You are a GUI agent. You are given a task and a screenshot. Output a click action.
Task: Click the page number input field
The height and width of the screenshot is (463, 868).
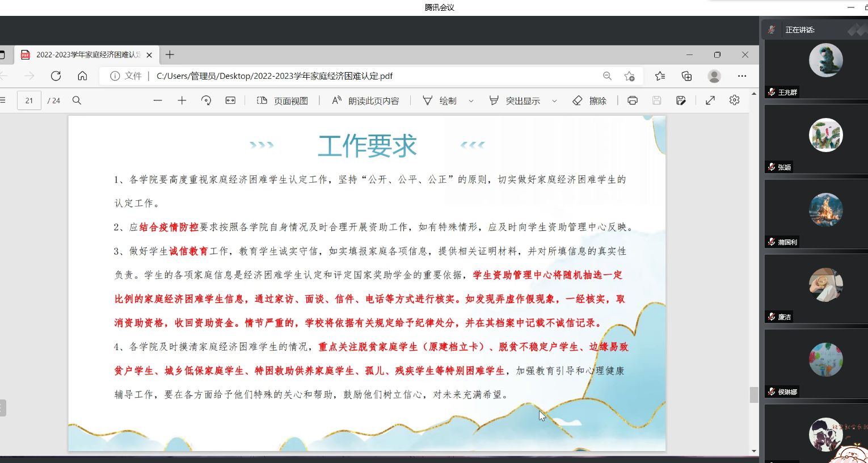[x=29, y=100]
